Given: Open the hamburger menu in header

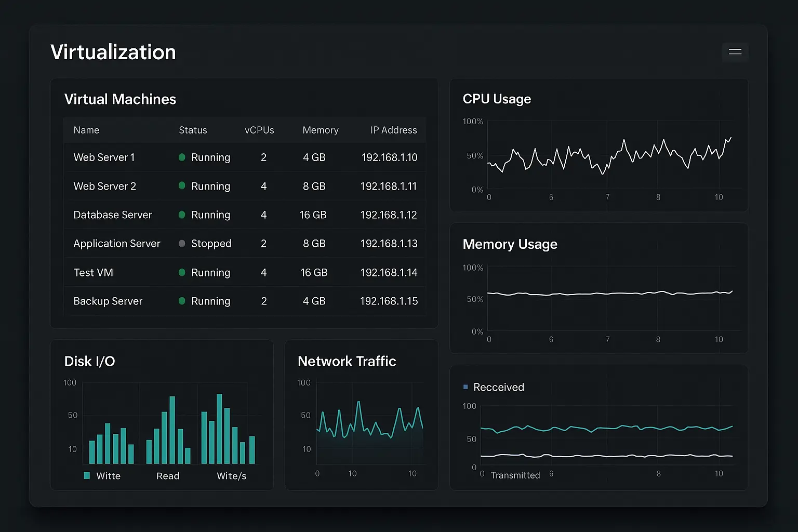Looking at the screenshot, I should tap(735, 52).
